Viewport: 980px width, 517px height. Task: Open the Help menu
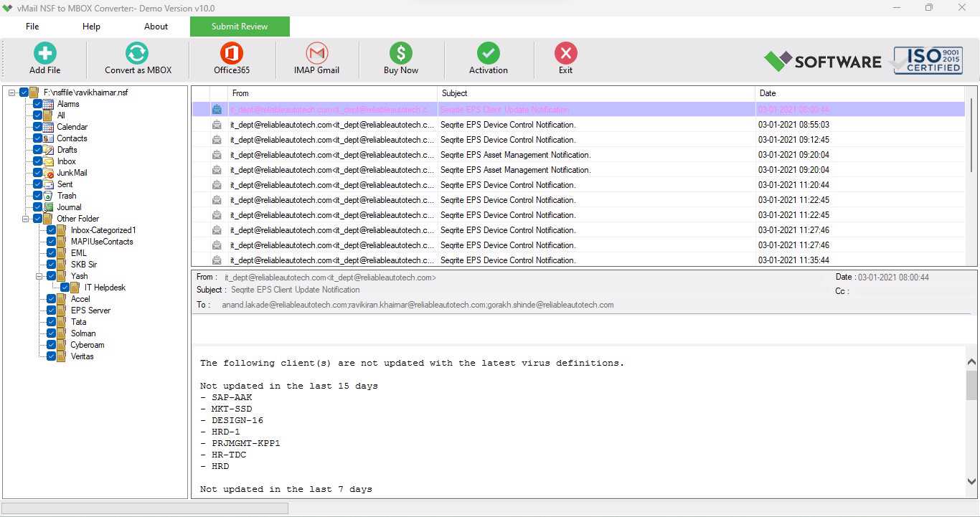[x=91, y=27]
